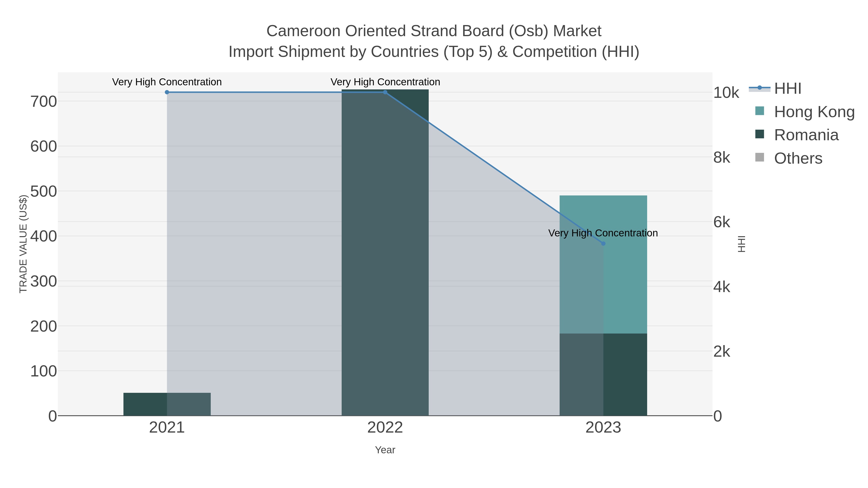868x488 pixels.
Task: Click the 2022 Romania bar
Action: pyautogui.click(x=385, y=253)
